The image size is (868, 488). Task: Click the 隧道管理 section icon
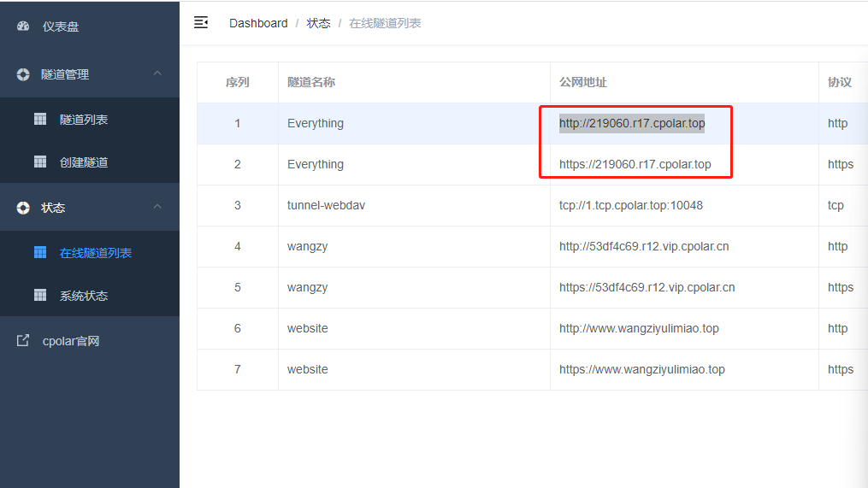(x=23, y=74)
